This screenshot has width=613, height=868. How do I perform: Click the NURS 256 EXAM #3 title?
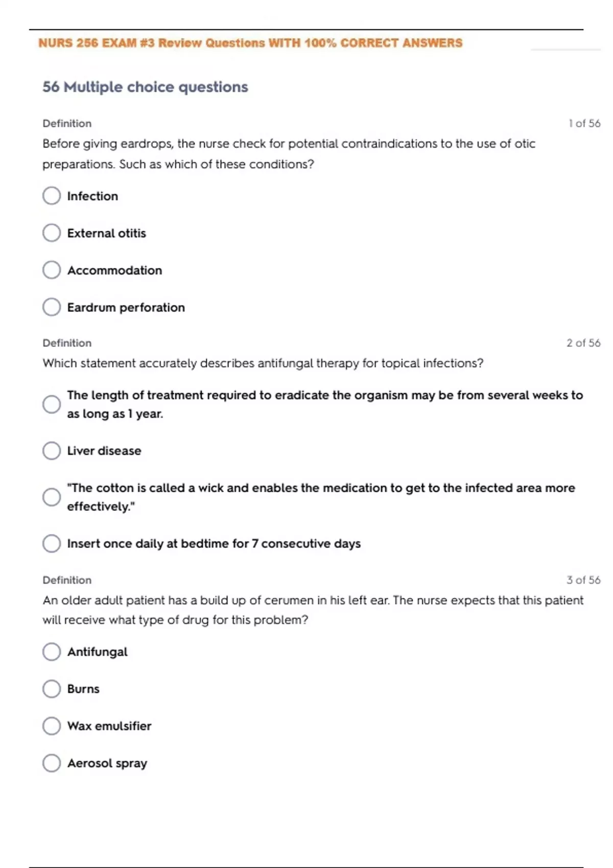click(x=250, y=43)
